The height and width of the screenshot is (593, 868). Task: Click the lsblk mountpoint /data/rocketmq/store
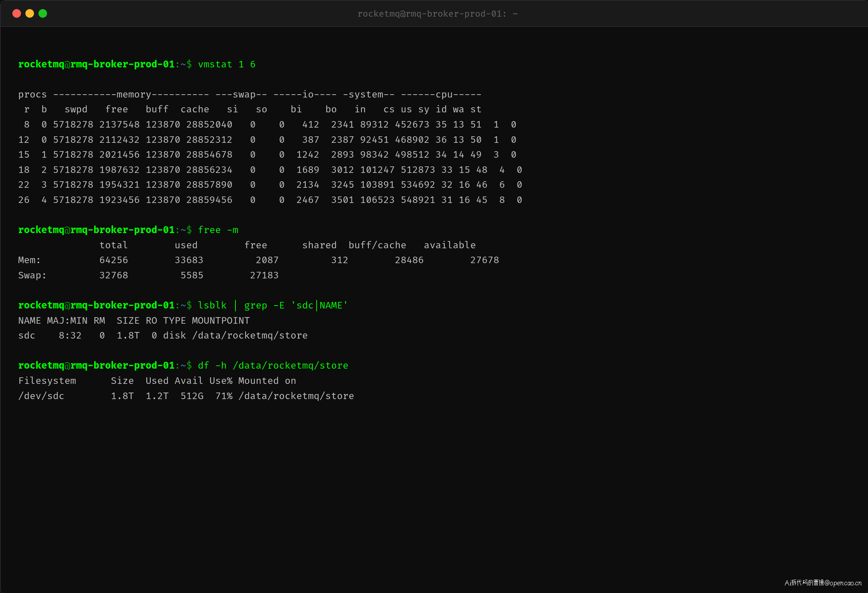(x=250, y=336)
